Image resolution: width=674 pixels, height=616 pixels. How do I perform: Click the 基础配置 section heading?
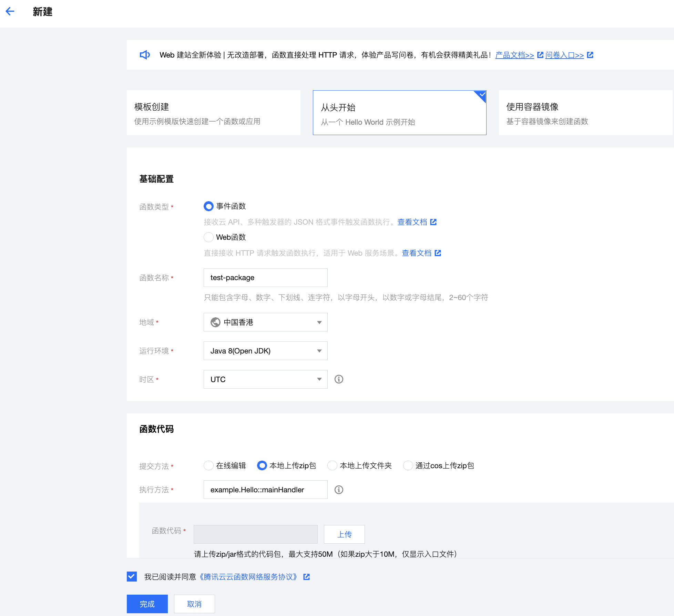point(156,179)
